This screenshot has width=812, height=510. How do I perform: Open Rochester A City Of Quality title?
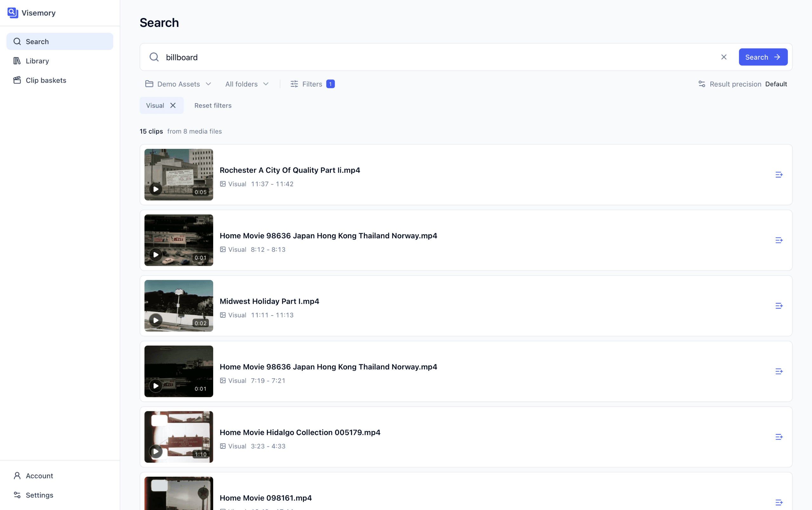pos(290,170)
